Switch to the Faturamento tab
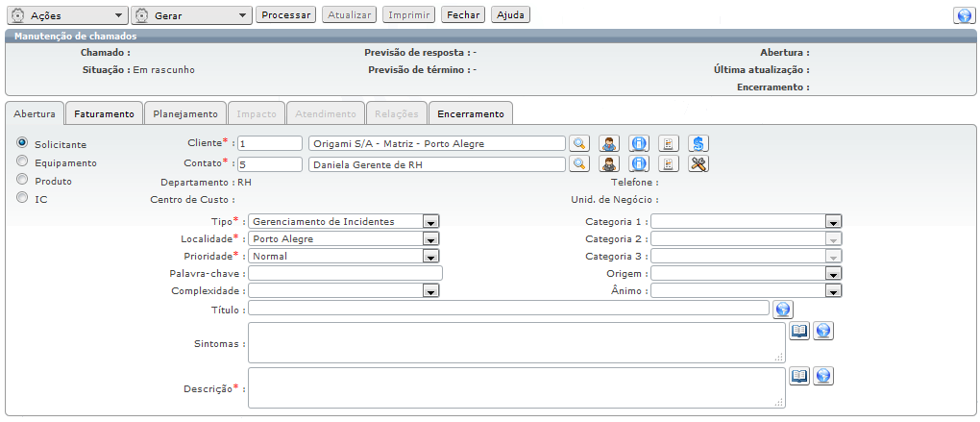The width and height of the screenshot is (980, 422). 104,113
